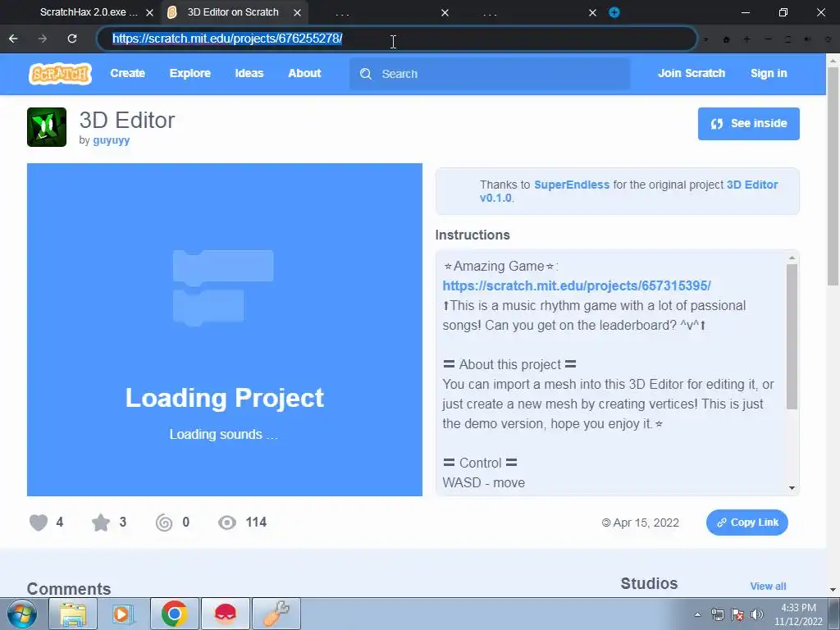This screenshot has height=630, width=840.
Task: Click Sign in
Action: click(769, 73)
